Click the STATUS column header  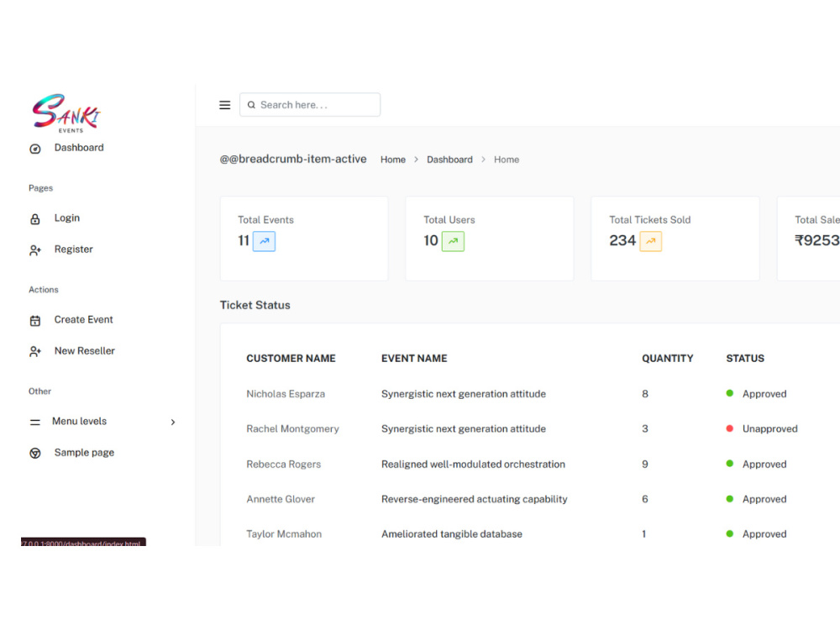[745, 359]
